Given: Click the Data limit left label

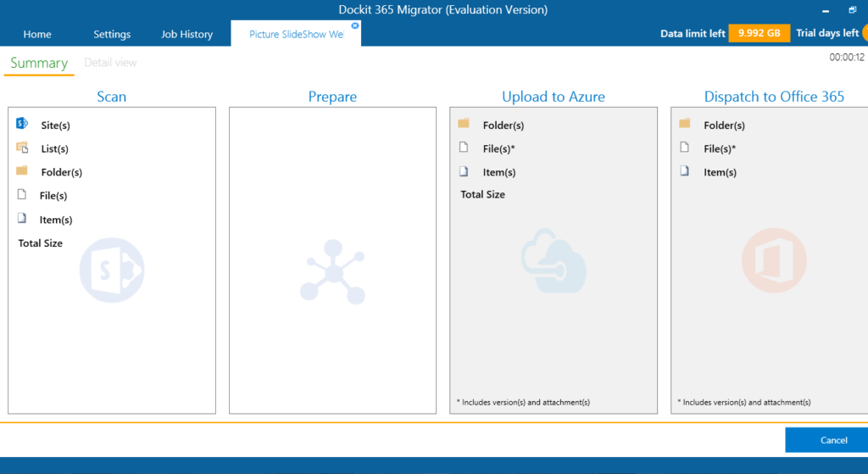Looking at the screenshot, I should click(x=693, y=34).
